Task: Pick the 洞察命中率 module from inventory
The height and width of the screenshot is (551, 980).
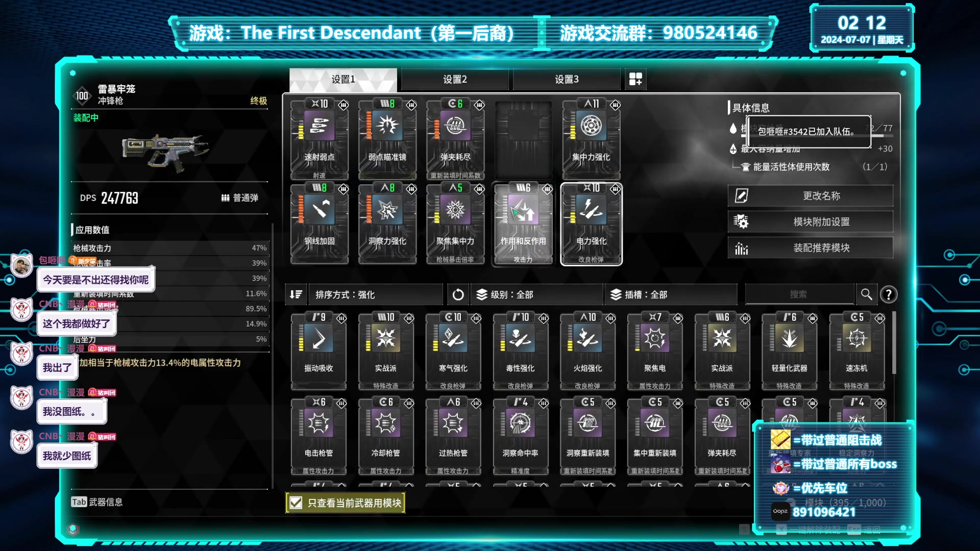Action: click(x=520, y=436)
